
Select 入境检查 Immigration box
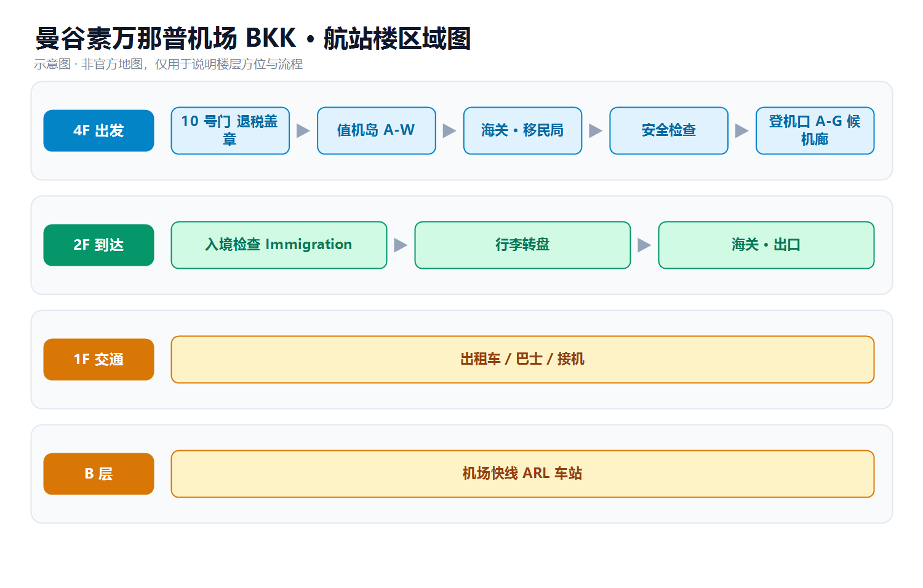[279, 245]
